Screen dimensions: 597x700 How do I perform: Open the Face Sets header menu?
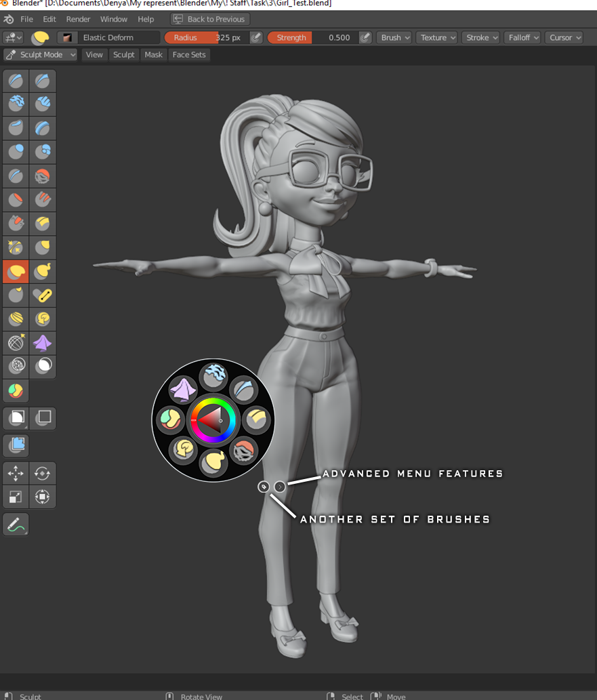click(189, 54)
